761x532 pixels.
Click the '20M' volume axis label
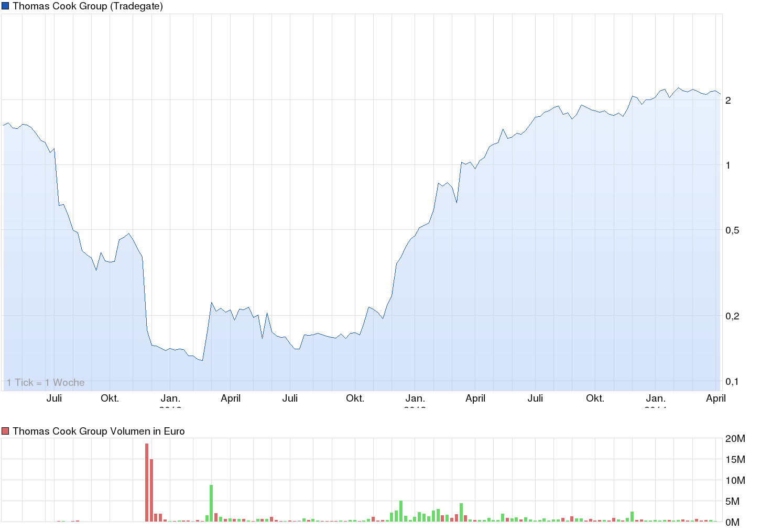(x=735, y=439)
